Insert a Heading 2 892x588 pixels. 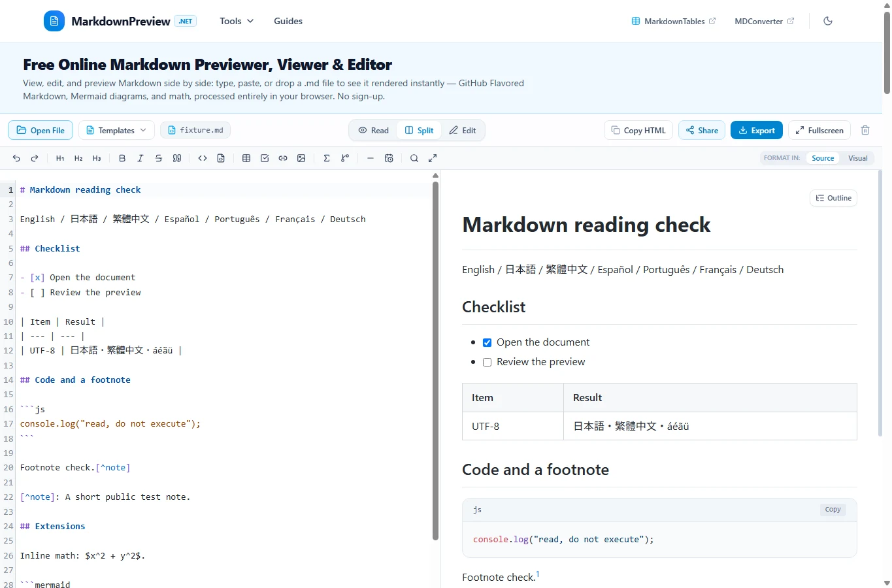coord(78,158)
